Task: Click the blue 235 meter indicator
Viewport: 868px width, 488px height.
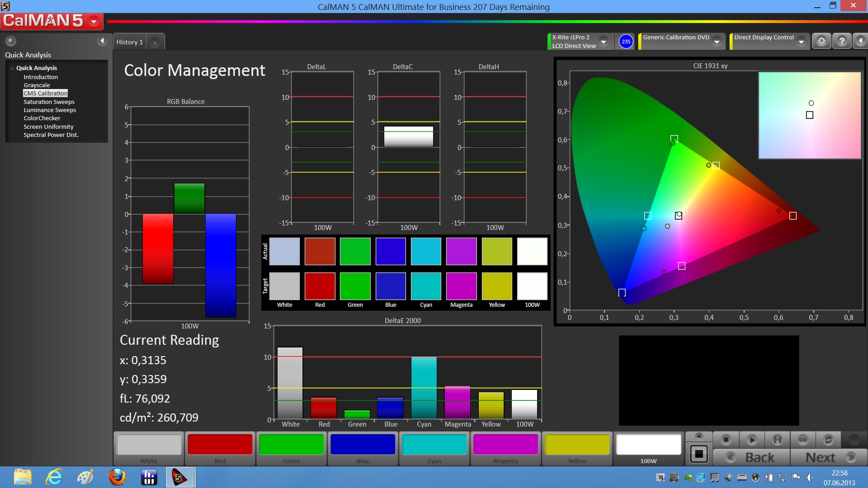Action: 626,41
